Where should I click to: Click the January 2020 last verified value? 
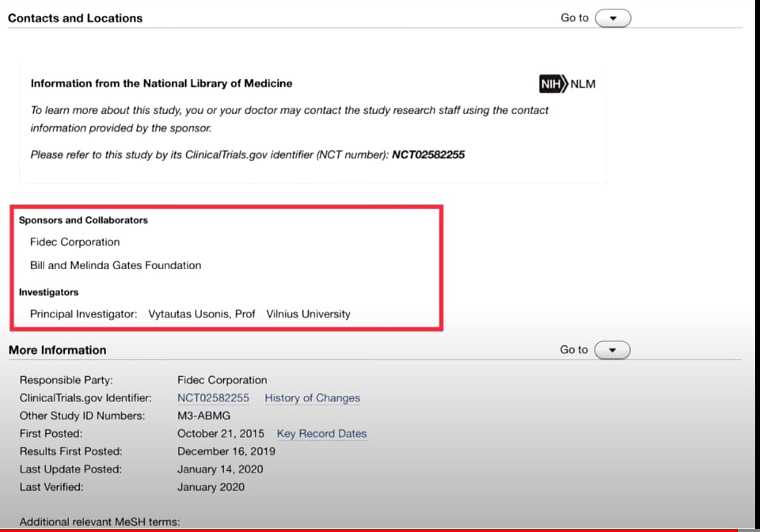[x=211, y=487]
